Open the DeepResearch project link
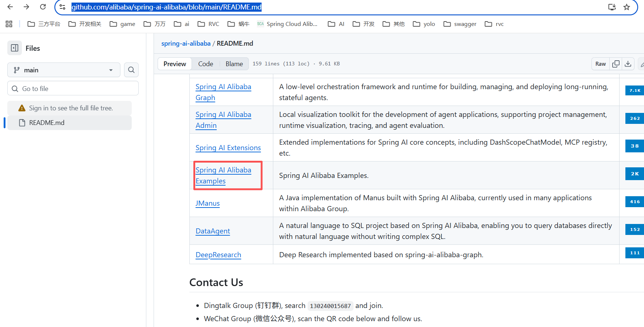This screenshot has height=327, width=644. (x=219, y=255)
